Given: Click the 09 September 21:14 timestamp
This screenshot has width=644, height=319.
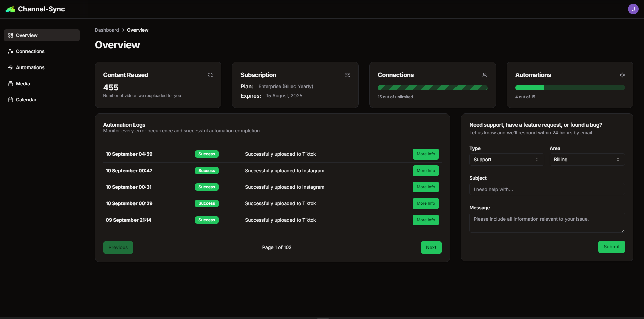Looking at the screenshot, I should [128, 220].
